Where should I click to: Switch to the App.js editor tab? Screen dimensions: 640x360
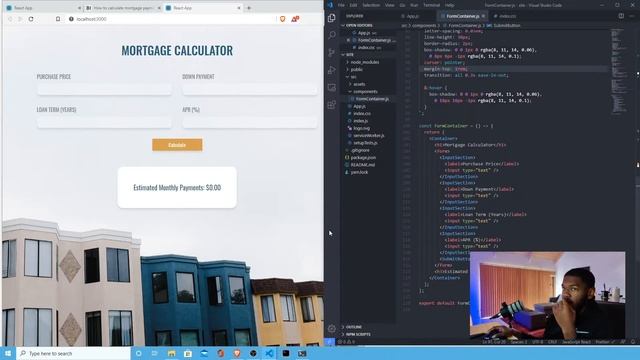click(x=412, y=16)
